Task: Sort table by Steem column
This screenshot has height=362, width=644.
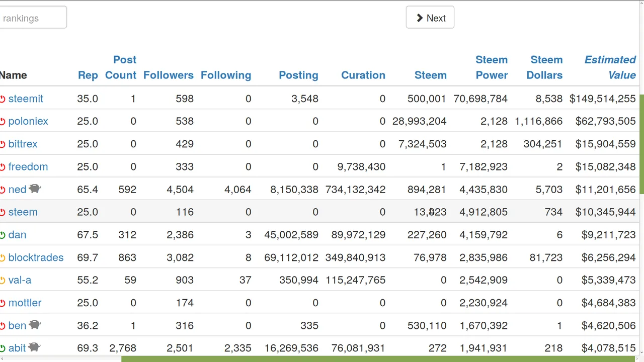Action: [431, 75]
